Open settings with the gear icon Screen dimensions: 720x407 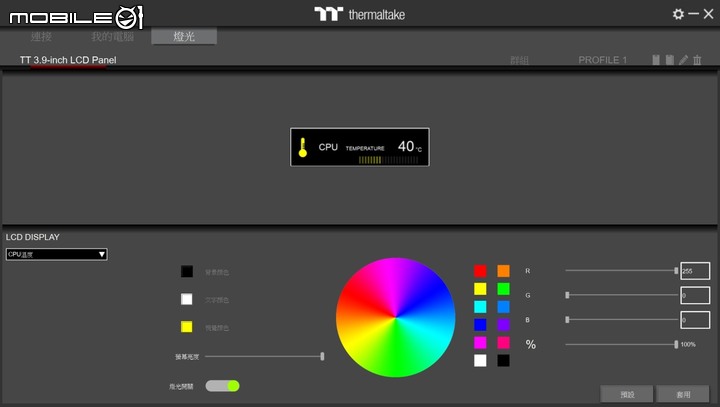(678, 14)
